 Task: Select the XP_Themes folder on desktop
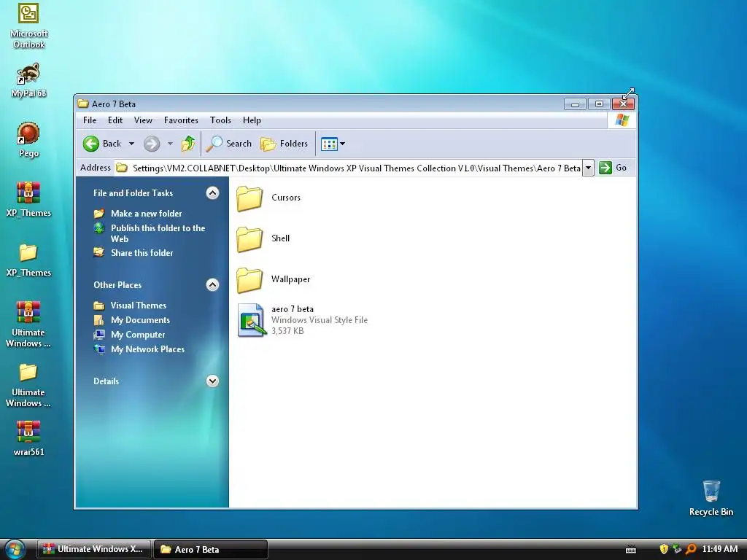click(x=28, y=260)
